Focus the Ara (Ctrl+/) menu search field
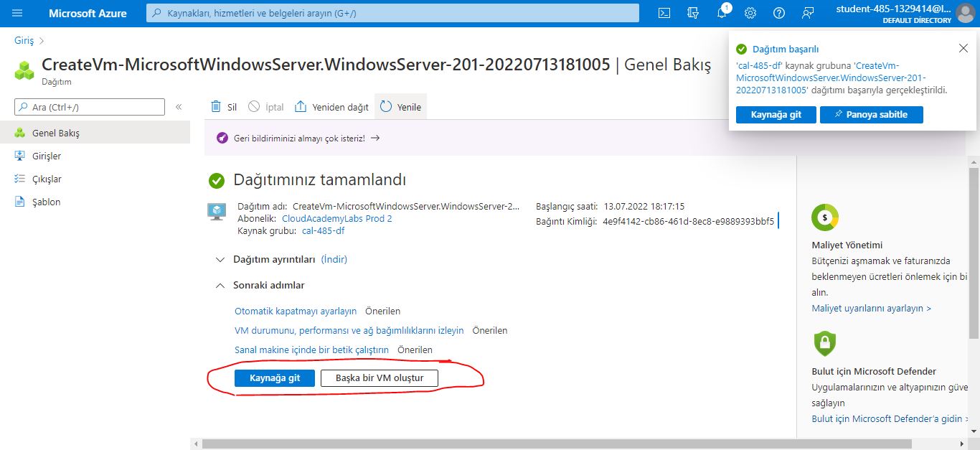Viewport: 980px width, 450px height. [x=90, y=107]
